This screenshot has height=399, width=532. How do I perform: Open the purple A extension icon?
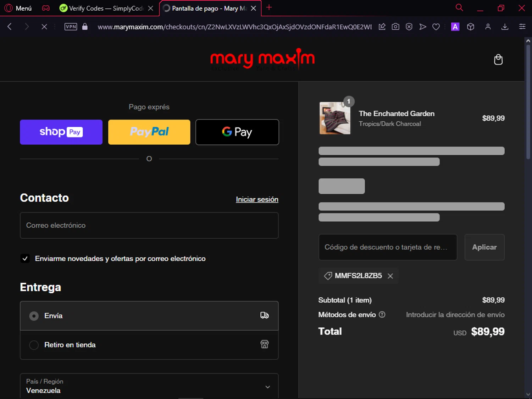click(455, 27)
